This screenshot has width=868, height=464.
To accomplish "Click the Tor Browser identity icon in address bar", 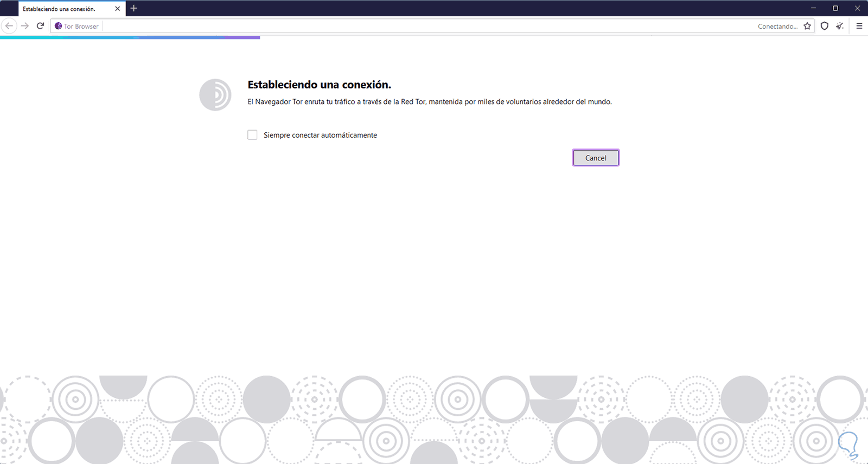I will click(59, 26).
